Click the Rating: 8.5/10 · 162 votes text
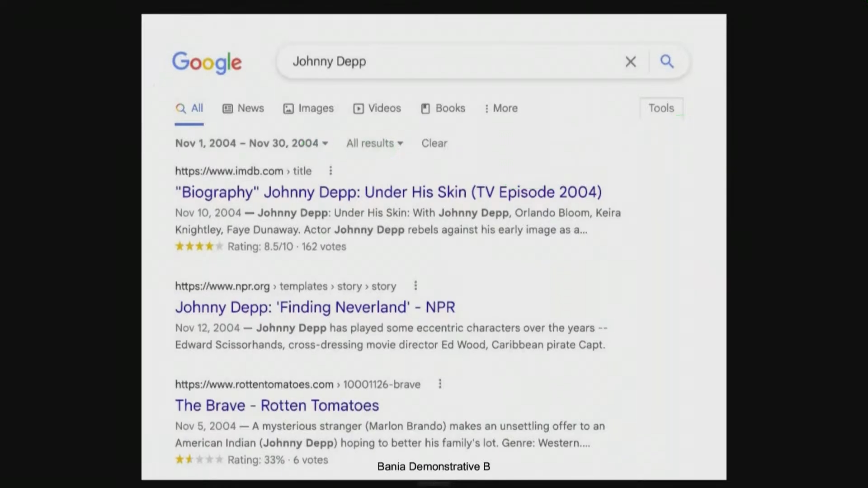This screenshot has width=868, height=488. coord(287,247)
